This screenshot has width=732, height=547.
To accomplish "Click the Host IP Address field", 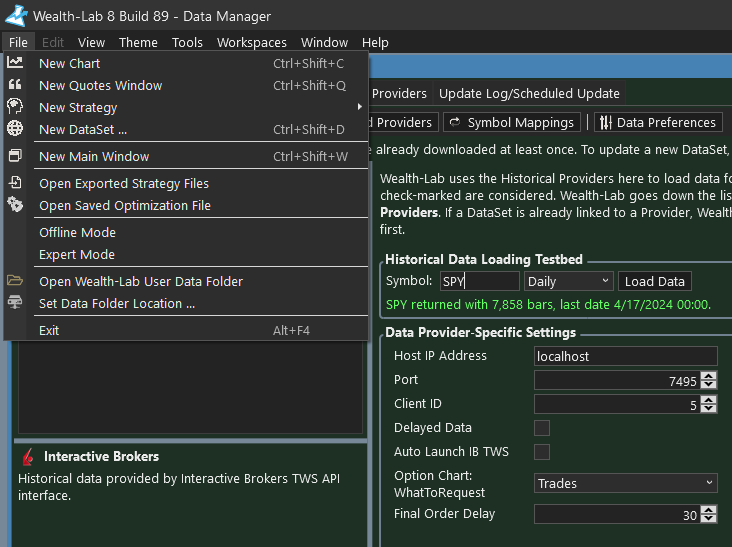I will click(x=625, y=356).
